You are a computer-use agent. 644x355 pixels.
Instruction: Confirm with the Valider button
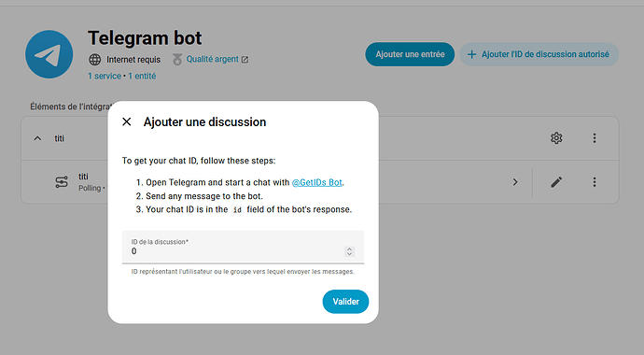point(345,302)
